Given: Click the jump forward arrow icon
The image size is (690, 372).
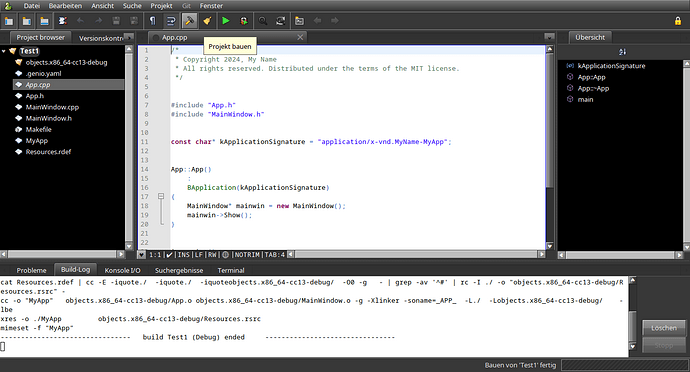Looking at the screenshot, I should [x=335, y=21].
